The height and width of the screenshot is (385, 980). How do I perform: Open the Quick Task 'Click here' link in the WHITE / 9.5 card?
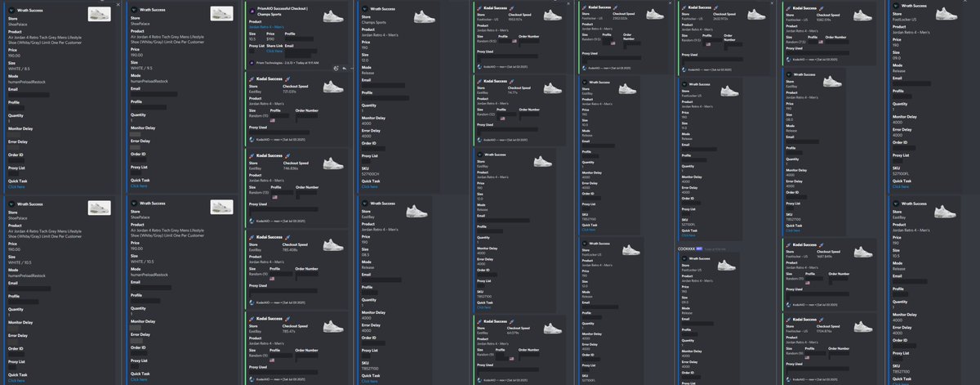139,186
